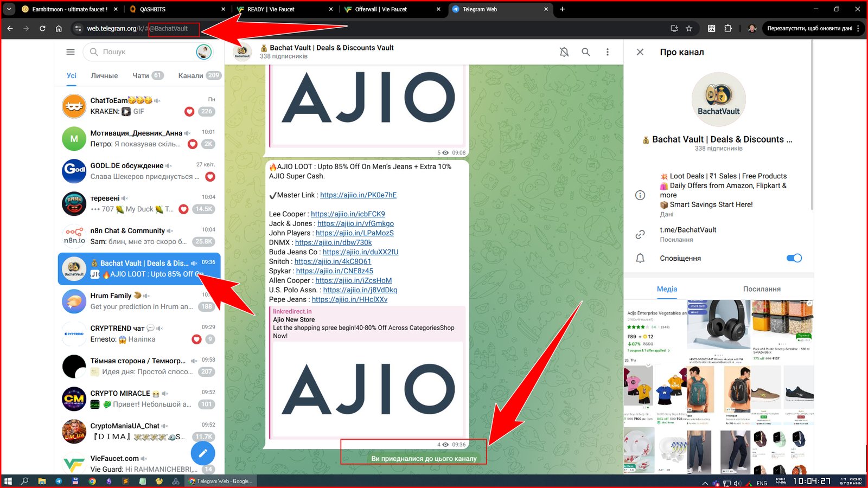Switch to the READY | Vie Faucet tab
The height and width of the screenshot is (488, 868).
coord(285,9)
